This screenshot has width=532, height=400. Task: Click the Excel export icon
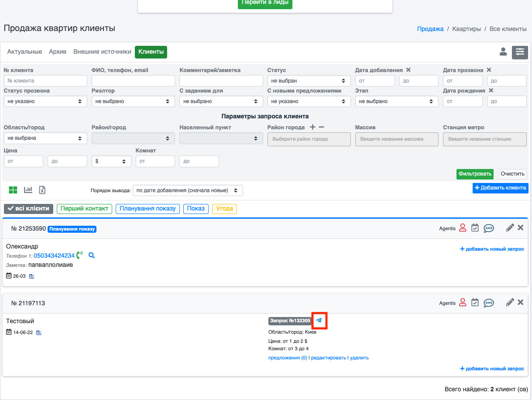(x=42, y=190)
